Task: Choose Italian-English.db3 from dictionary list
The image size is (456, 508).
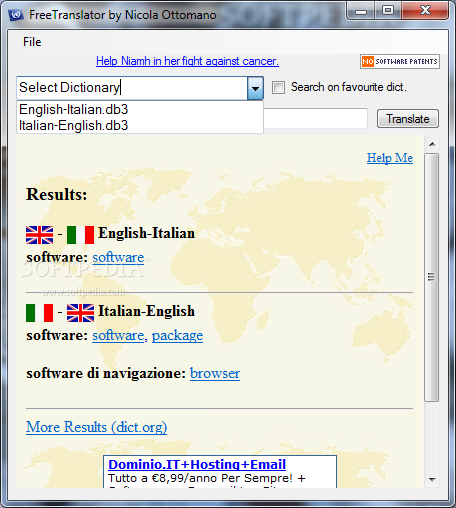Action: pos(140,125)
